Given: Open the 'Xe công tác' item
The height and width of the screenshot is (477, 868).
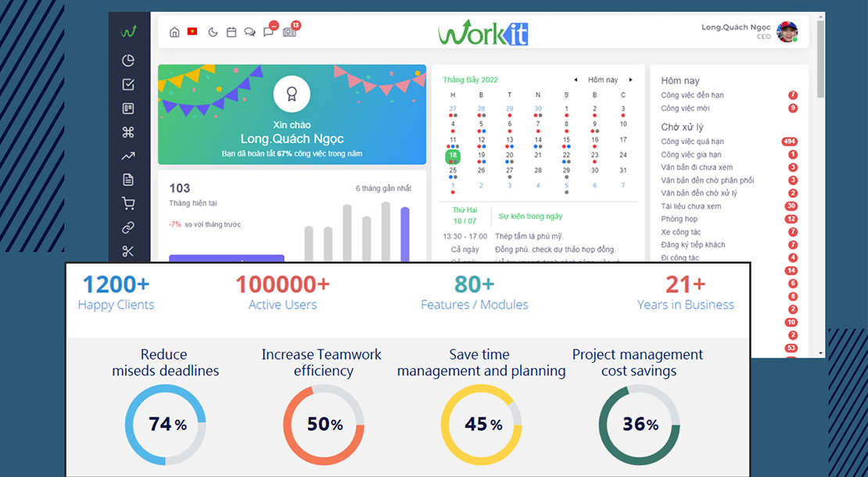Looking at the screenshot, I should point(681,232).
